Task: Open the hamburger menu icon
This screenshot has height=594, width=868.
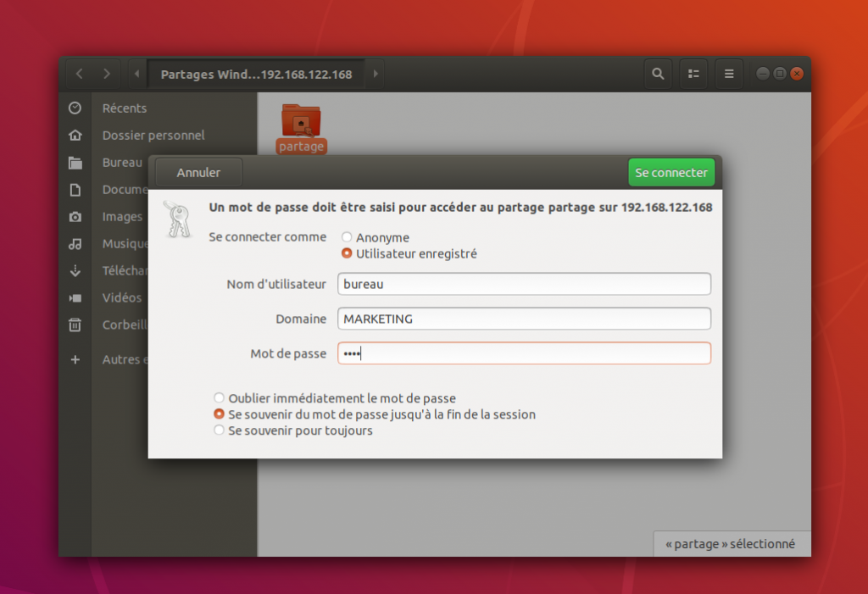Action: click(x=728, y=74)
